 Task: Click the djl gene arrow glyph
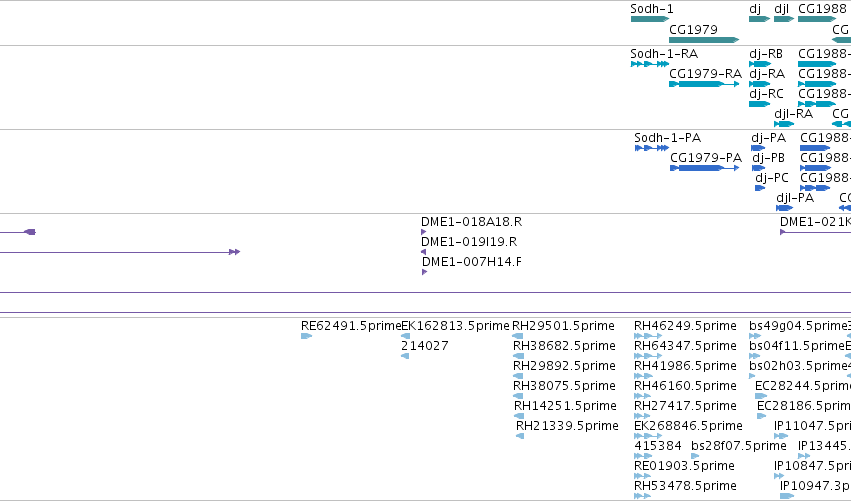(784, 19)
